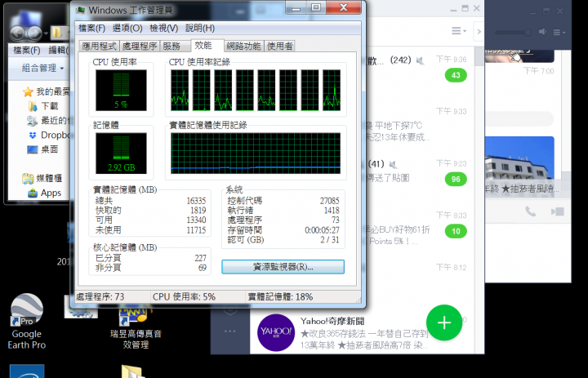
Task: Adjust the volume slider in the right window
Action: point(514,33)
